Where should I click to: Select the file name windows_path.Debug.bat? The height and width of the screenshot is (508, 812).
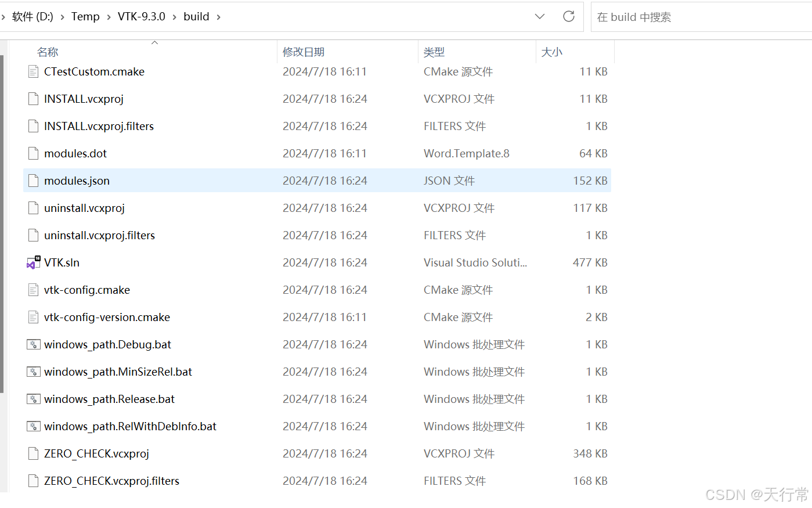(107, 344)
